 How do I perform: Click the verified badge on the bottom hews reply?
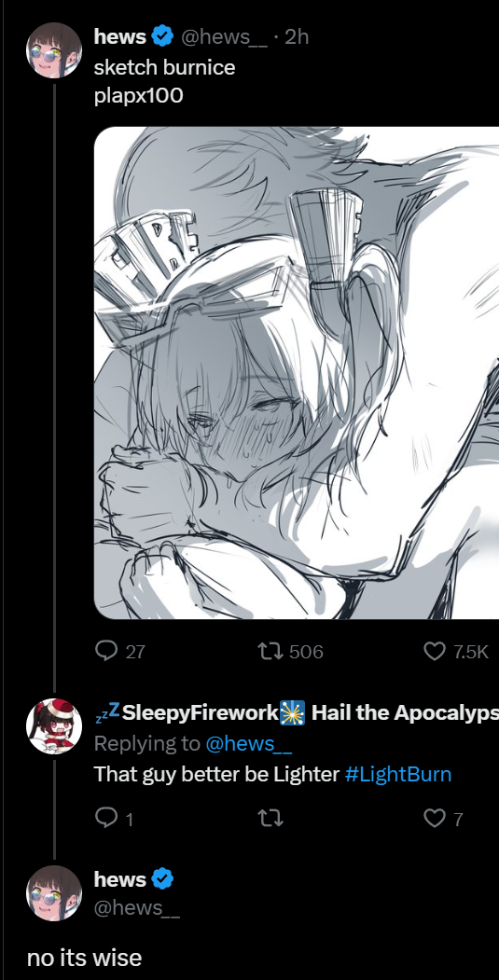[162, 879]
